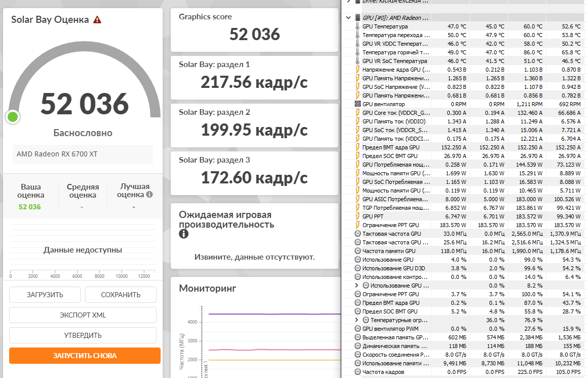
Task: Click lightning icon of GPU PPT row
Action: 357,216
